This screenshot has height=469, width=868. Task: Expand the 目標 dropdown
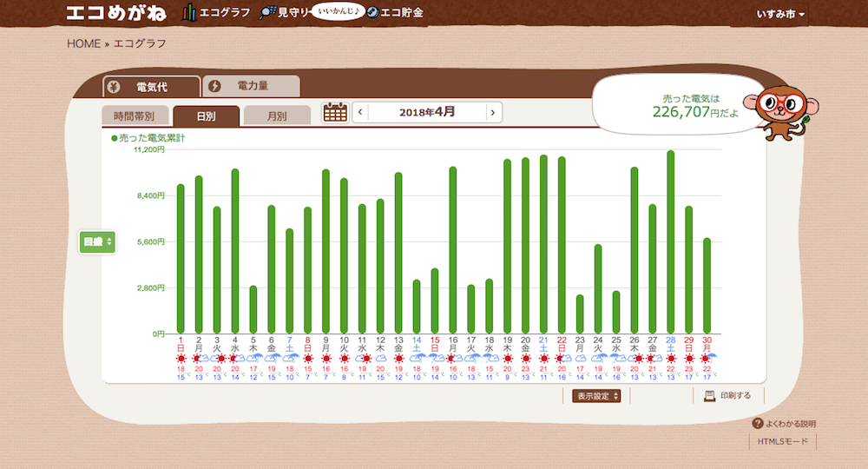coord(97,242)
